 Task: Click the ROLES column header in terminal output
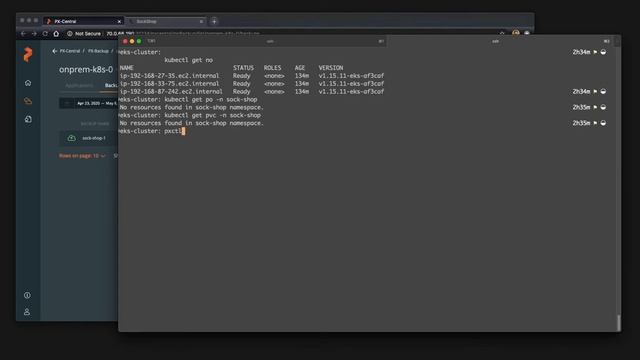[x=272, y=68]
